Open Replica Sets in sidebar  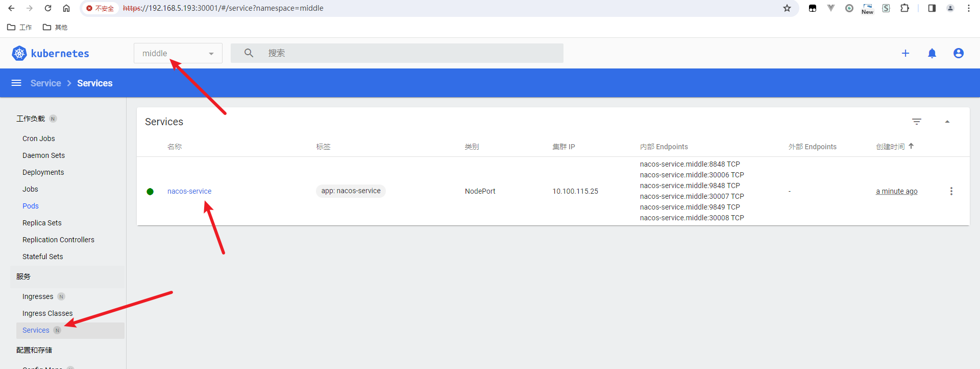[42, 223]
